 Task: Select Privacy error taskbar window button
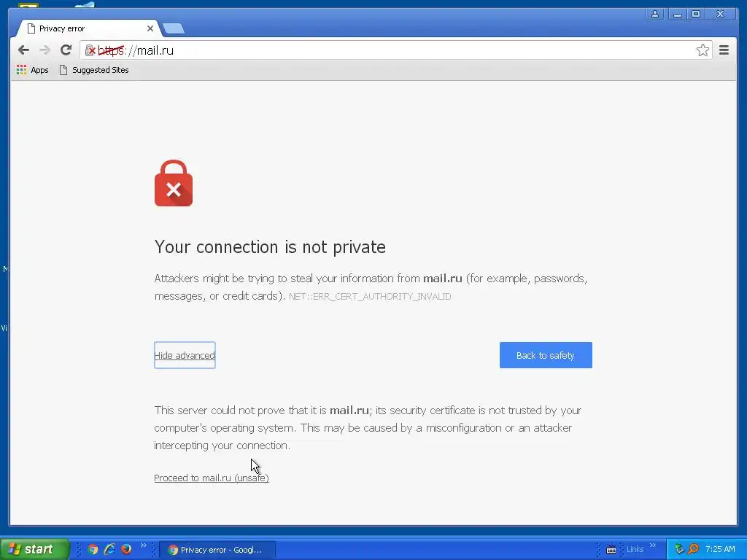217,550
